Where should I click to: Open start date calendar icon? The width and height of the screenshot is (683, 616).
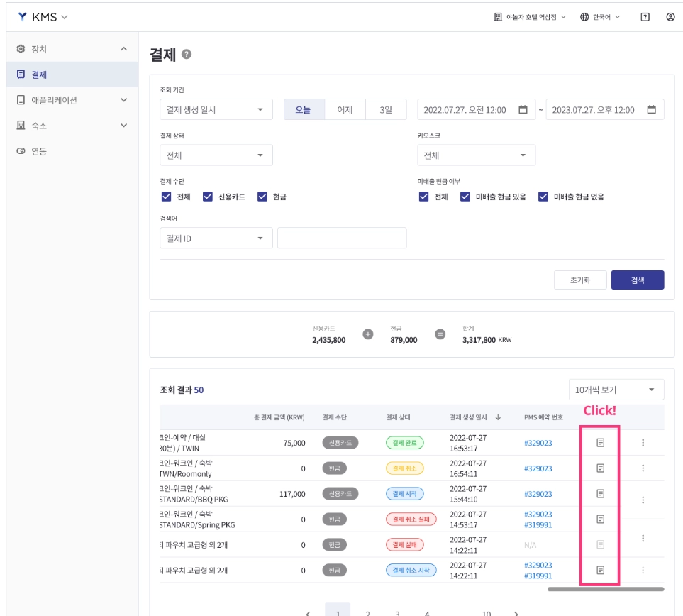[x=523, y=109]
